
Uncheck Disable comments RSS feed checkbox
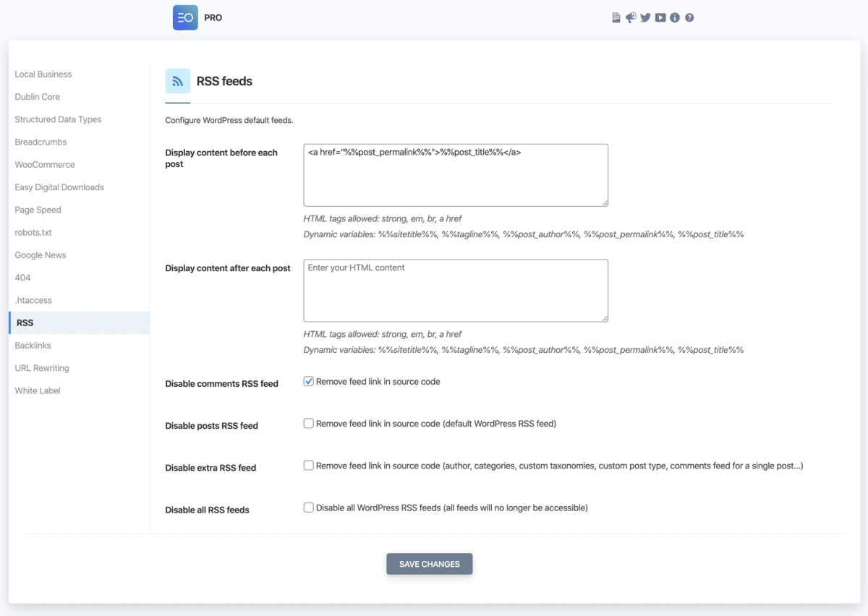tap(309, 381)
